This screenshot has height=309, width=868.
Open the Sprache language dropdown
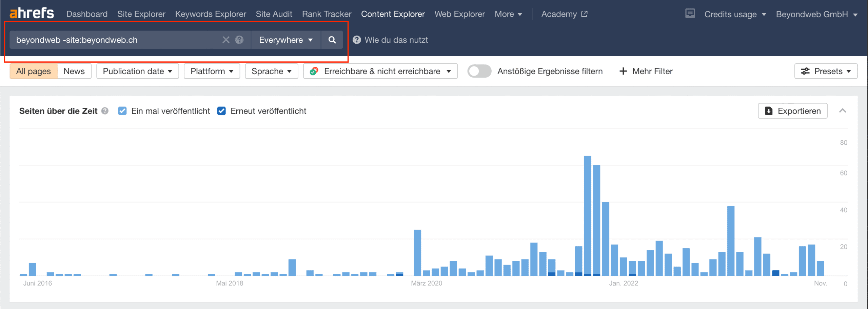point(271,71)
